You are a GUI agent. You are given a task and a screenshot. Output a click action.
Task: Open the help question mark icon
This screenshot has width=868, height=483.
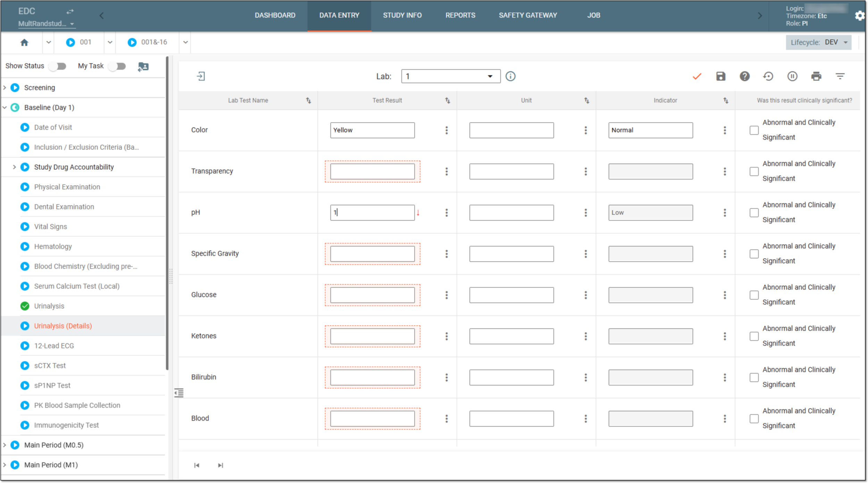pyautogui.click(x=744, y=76)
